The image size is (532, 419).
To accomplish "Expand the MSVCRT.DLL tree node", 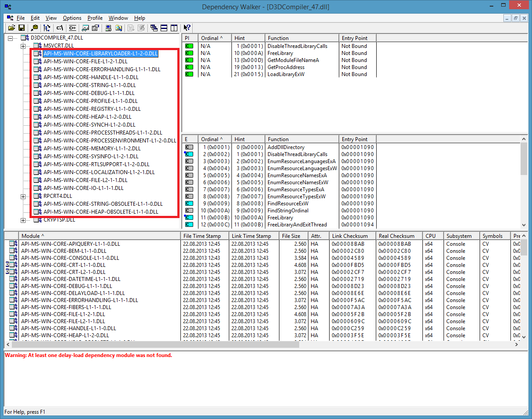I will (x=23, y=46).
